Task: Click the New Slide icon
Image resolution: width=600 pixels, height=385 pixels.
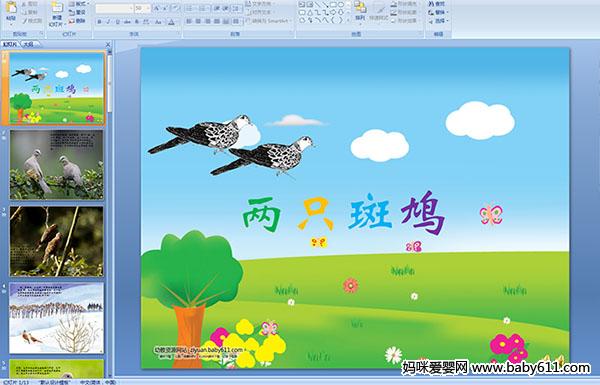Action: pos(57,13)
